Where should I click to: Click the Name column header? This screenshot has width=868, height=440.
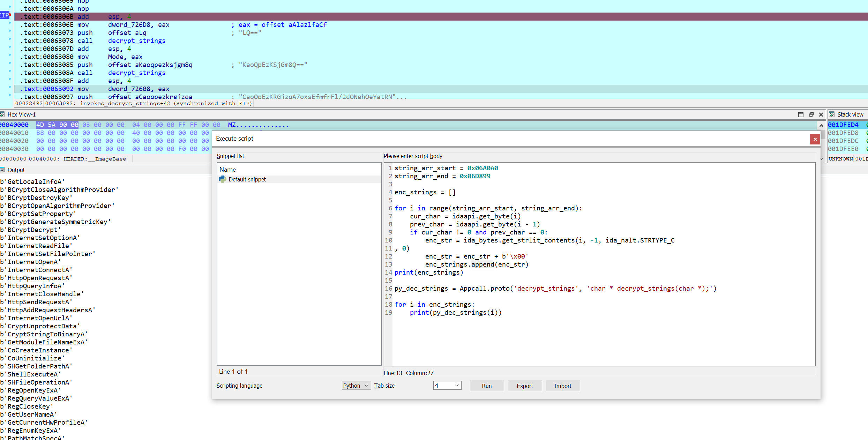click(228, 170)
